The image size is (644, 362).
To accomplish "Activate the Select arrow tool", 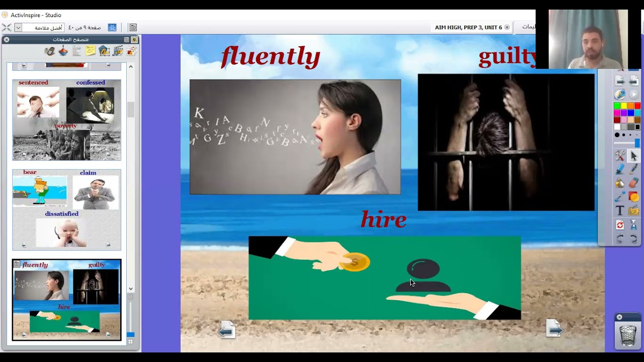I will 633,156.
